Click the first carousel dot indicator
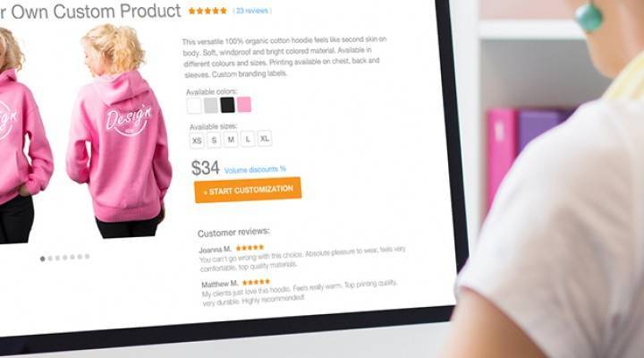 coord(42,259)
